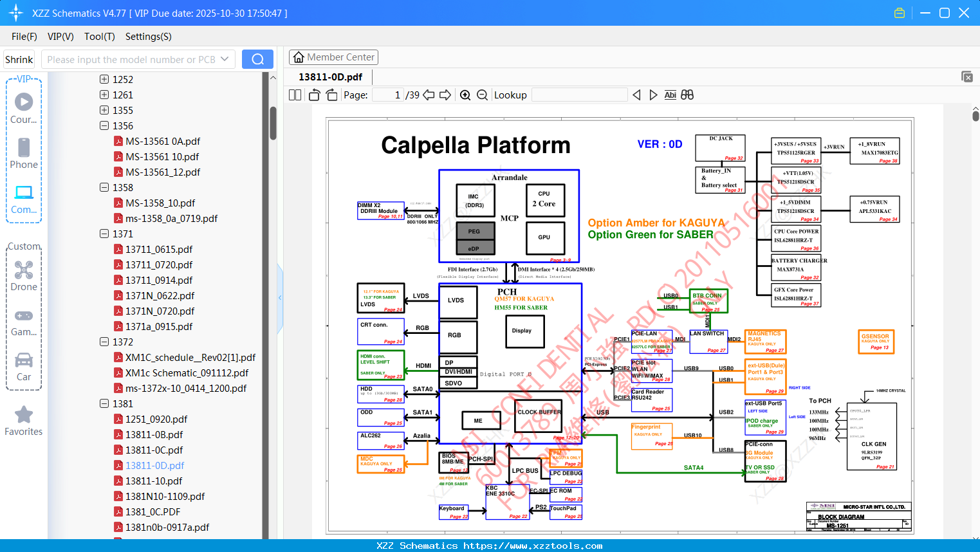Click the Lookup text input field

click(x=580, y=95)
